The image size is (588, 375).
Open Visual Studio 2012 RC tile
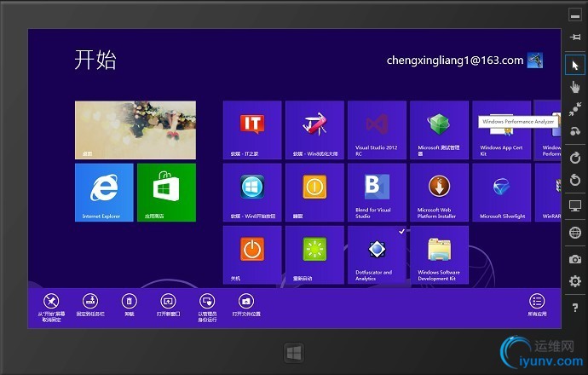point(377,130)
